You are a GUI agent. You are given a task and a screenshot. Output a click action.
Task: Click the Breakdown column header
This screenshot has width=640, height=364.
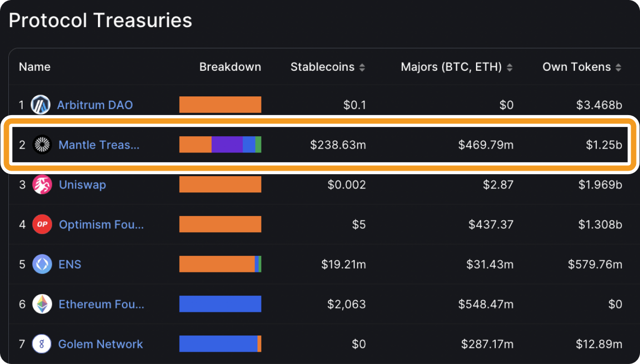click(230, 67)
